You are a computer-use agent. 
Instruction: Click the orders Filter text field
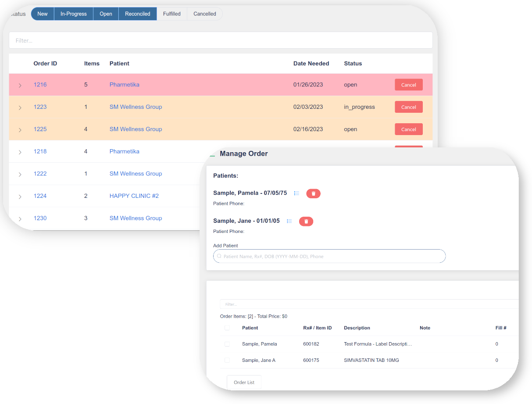pyautogui.click(x=221, y=40)
